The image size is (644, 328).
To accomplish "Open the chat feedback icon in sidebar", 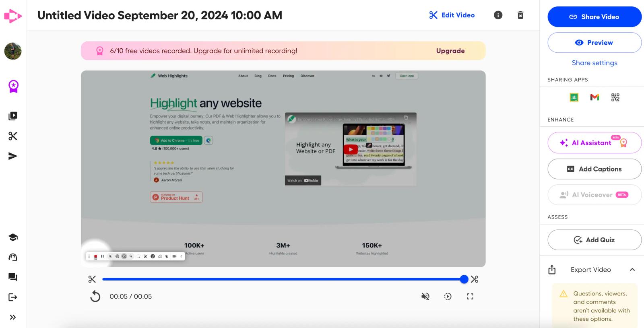I will [13, 277].
